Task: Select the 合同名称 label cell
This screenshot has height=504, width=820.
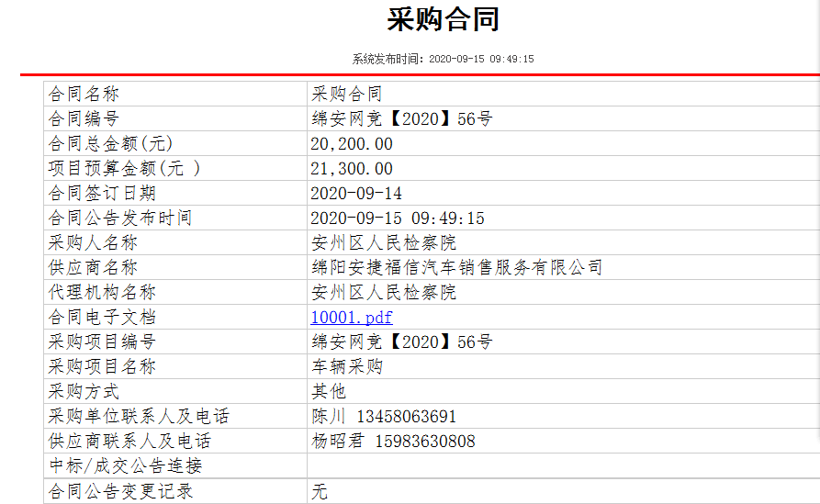Action: (84, 94)
